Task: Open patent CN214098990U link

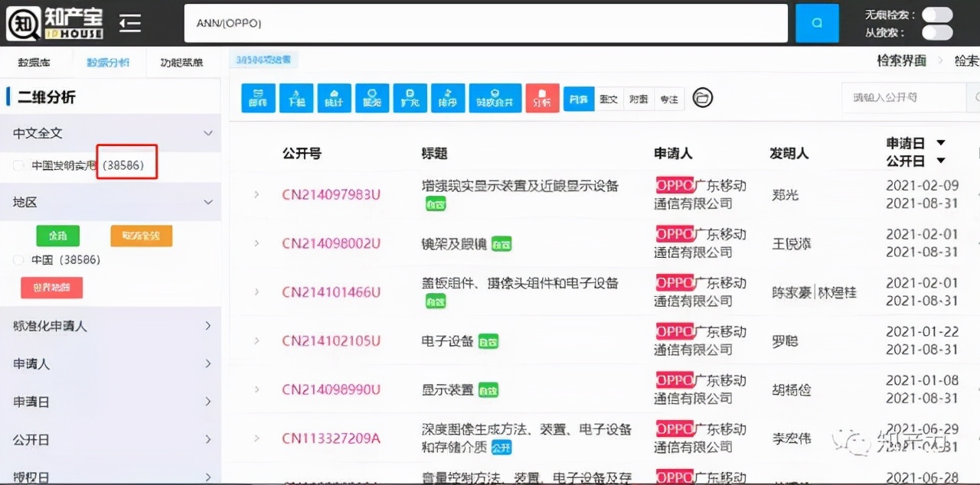Action: 331,389
